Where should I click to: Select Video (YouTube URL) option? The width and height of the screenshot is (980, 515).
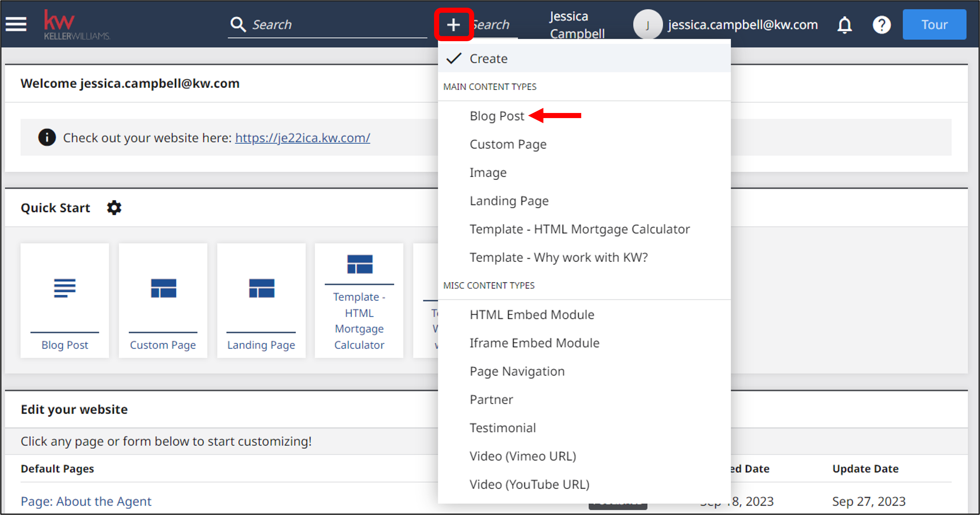point(529,484)
